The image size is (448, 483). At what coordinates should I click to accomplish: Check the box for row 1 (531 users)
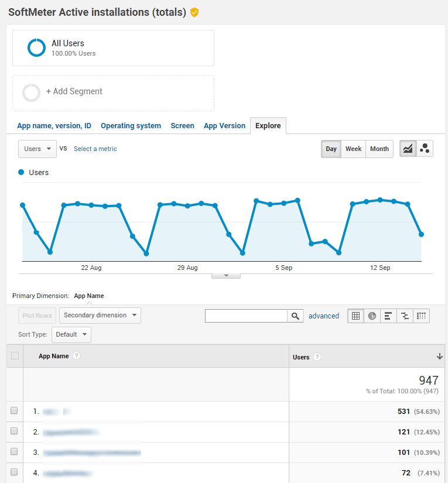click(14, 410)
